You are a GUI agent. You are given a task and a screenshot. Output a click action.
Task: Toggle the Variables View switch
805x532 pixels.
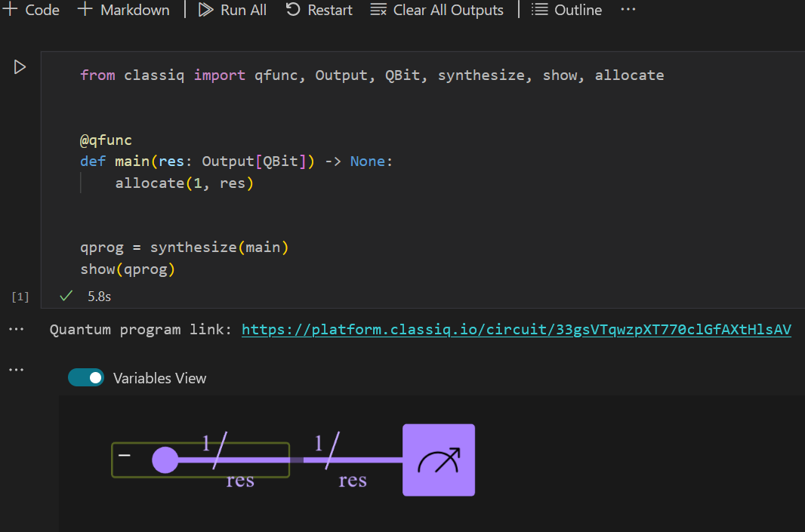pos(86,377)
